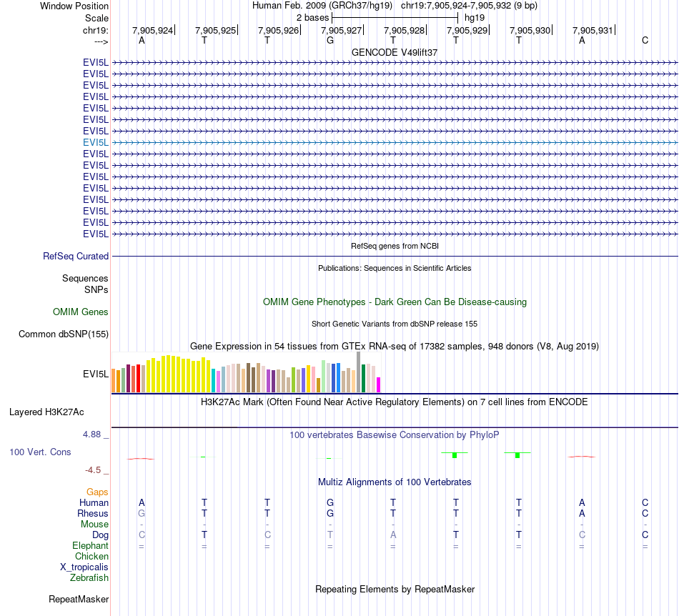679x616 pixels.
Task: Click the RepeatMasker track label
Action: [x=79, y=600]
